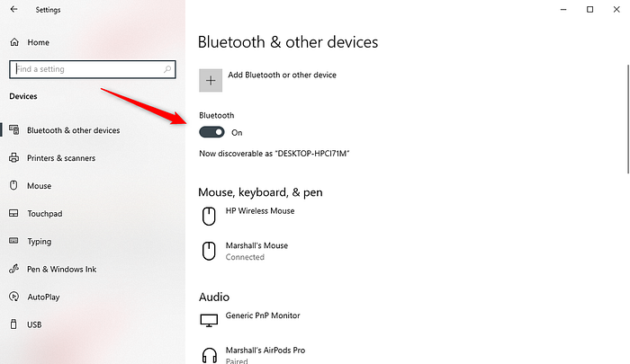Click the Home icon in sidebar

(x=14, y=42)
